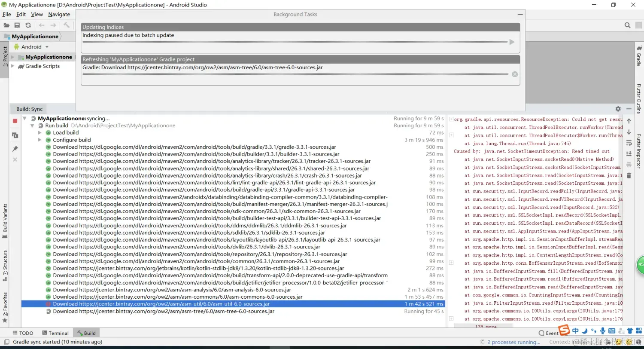Click the search everywhere magnifier icon
This screenshot has height=349, width=644.
click(627, 25)
